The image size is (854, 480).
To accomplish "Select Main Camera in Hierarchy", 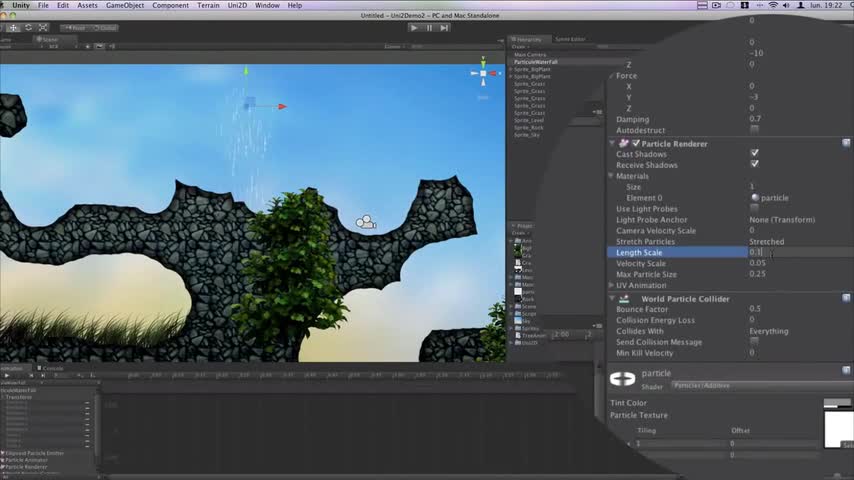I will pyautogui.click(x=530, y=55).
